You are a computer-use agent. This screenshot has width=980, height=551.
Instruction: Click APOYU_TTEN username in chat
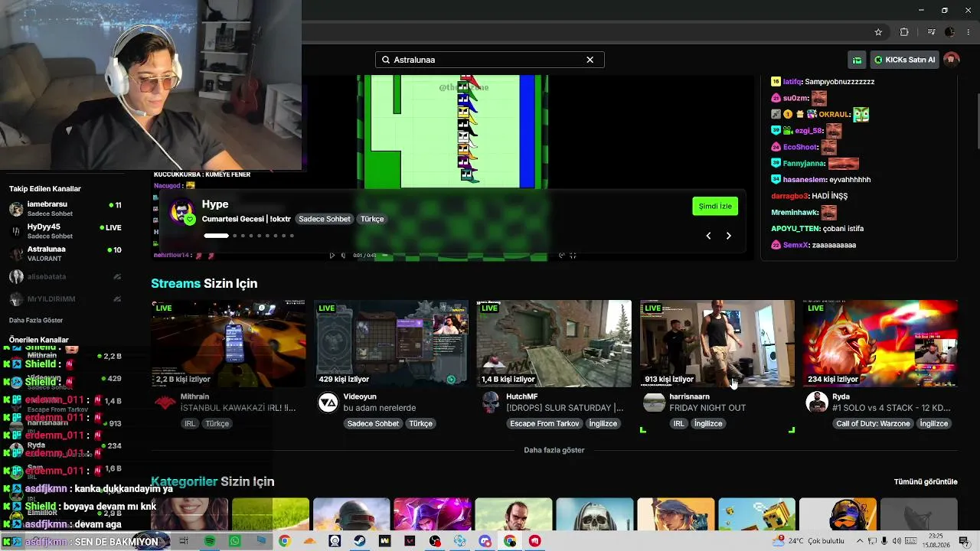(795, 229)
